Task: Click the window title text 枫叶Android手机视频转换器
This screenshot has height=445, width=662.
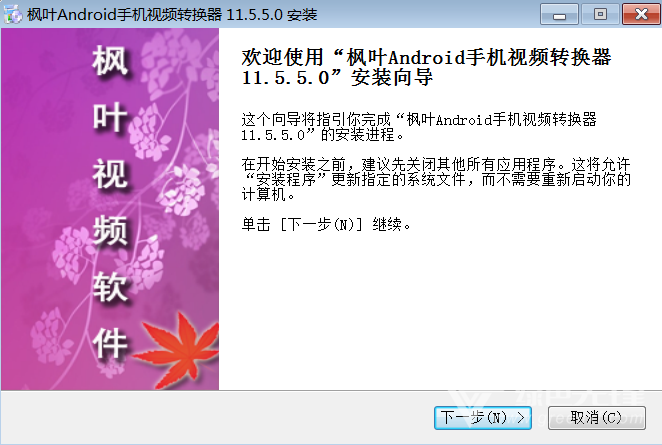Action: pyautogui.click(x=125, y=14)
